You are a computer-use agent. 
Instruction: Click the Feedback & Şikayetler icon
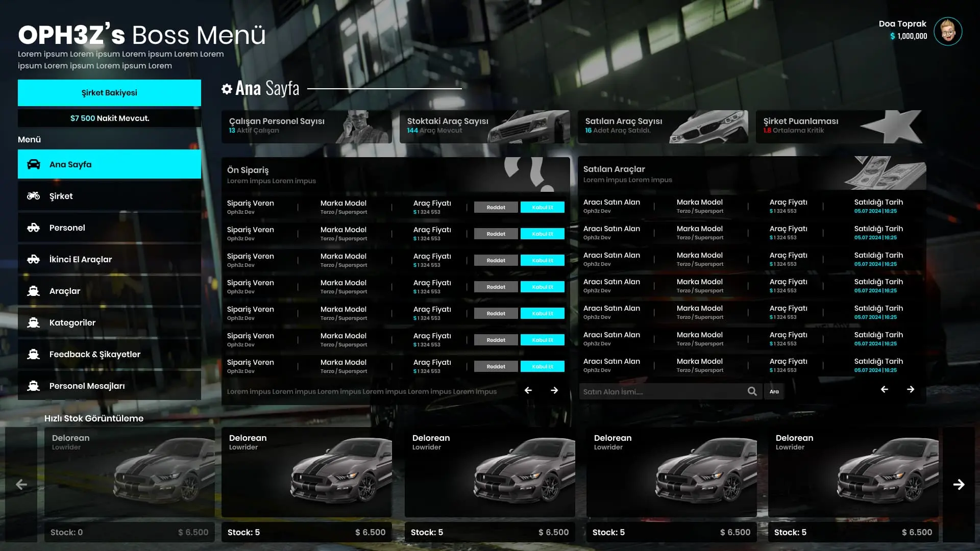point(33,354)
